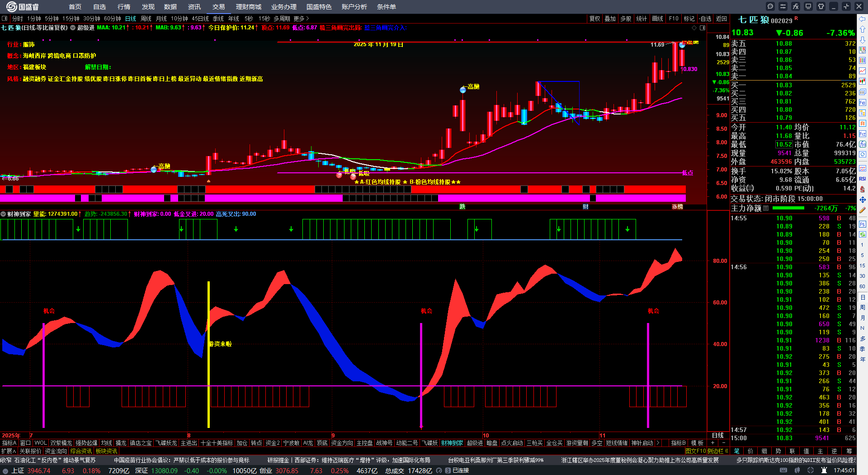Click the F12 icon in right sidebar
This screenshot has width=868, height=475.
point(863,134)
